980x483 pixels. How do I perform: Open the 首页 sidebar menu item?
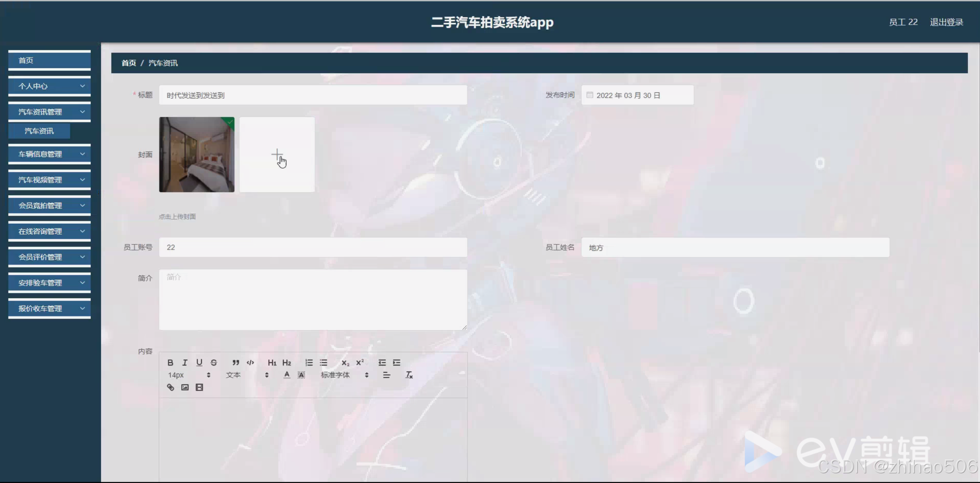pos(49,60)
